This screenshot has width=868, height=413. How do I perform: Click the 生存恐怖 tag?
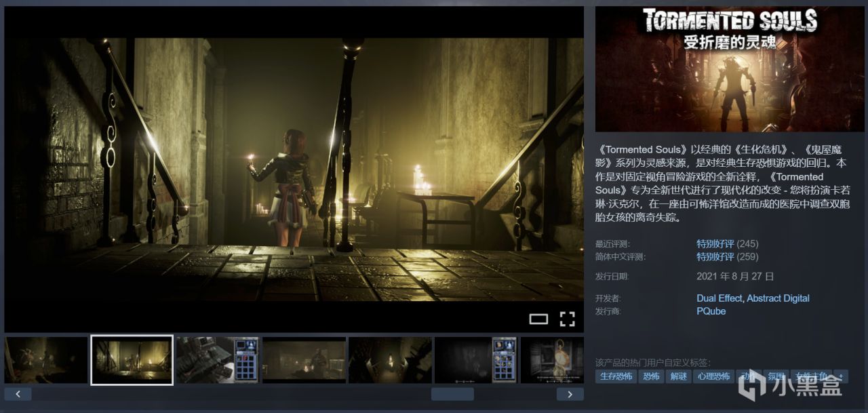(x=616, y=376)
